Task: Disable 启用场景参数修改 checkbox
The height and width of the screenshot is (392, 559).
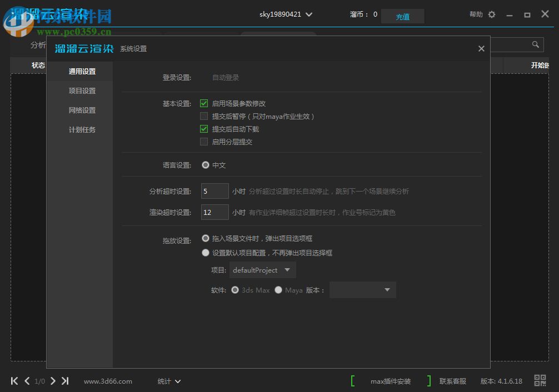Action: pos(204,103)
